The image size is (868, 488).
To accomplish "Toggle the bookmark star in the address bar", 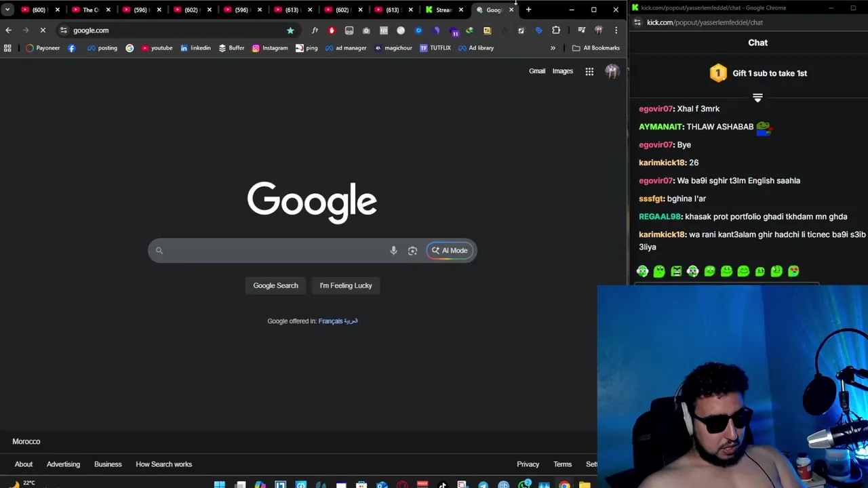I will pos(290,30).
